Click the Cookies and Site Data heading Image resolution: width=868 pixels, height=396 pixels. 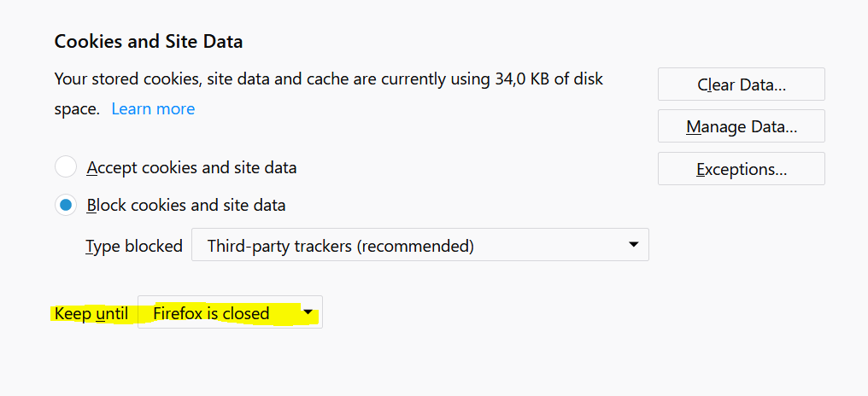(149, 41)
